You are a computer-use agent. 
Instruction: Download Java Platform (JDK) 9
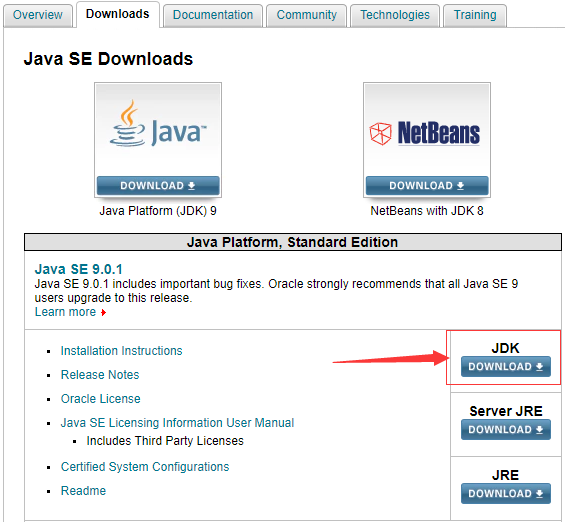click(x=158, y=186)
